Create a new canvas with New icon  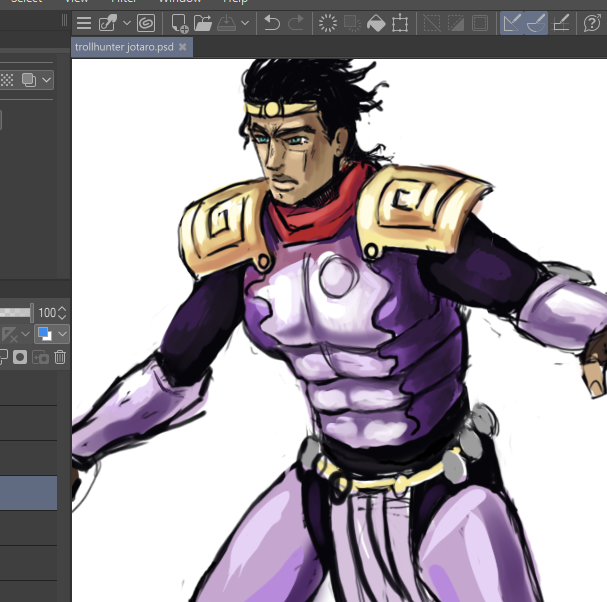(x=179, y=23)
